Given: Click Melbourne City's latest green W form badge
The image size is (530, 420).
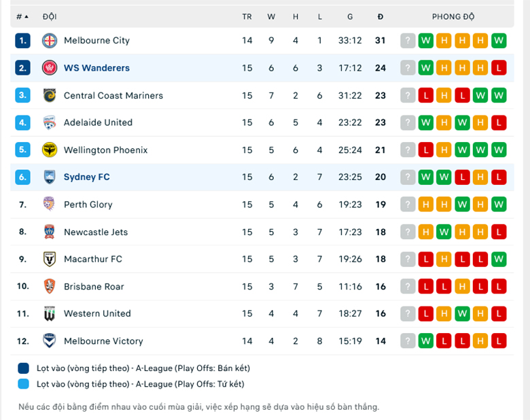Looking at the screenshot, I should click(x=499, y=41).
